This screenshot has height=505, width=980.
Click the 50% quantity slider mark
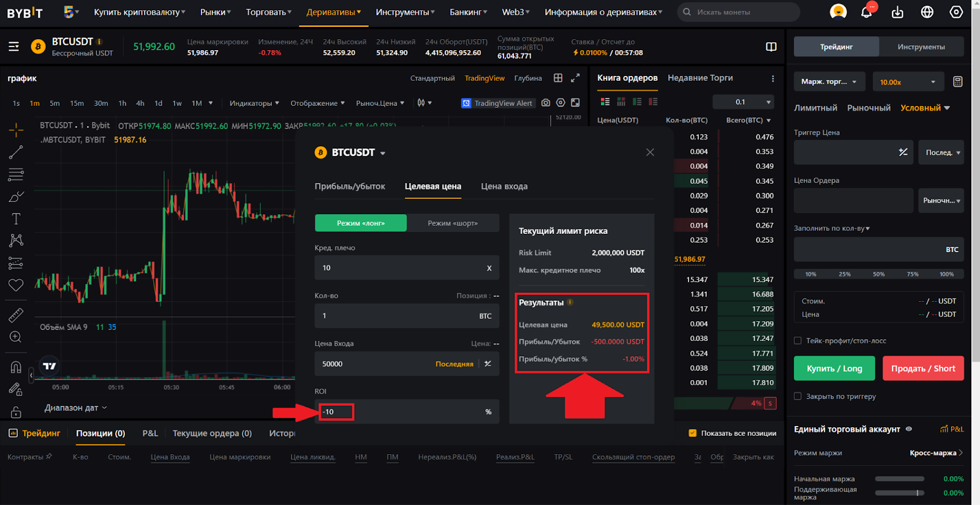pyautogui.click(x=878, y=274)
